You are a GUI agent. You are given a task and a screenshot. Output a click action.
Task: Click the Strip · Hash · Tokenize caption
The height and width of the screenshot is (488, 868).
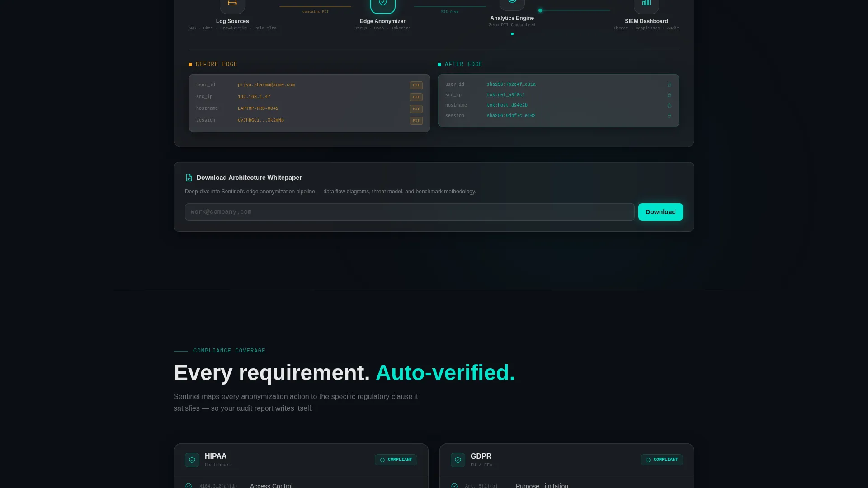click(x=382, y=28)
